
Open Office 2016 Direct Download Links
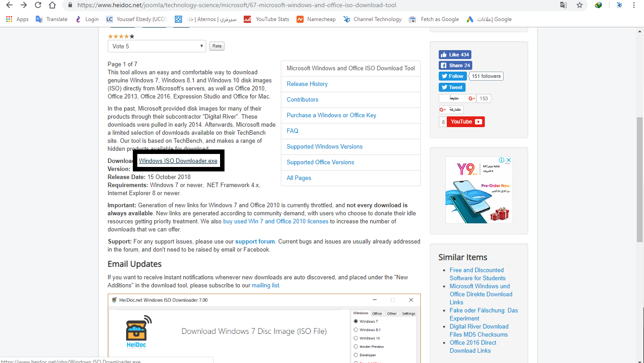pos(473,346)
